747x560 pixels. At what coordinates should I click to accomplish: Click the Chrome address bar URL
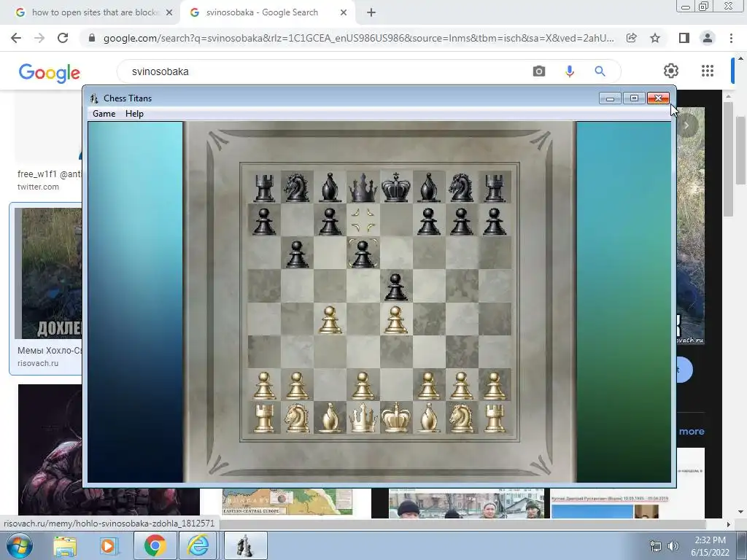coord(358,38)
